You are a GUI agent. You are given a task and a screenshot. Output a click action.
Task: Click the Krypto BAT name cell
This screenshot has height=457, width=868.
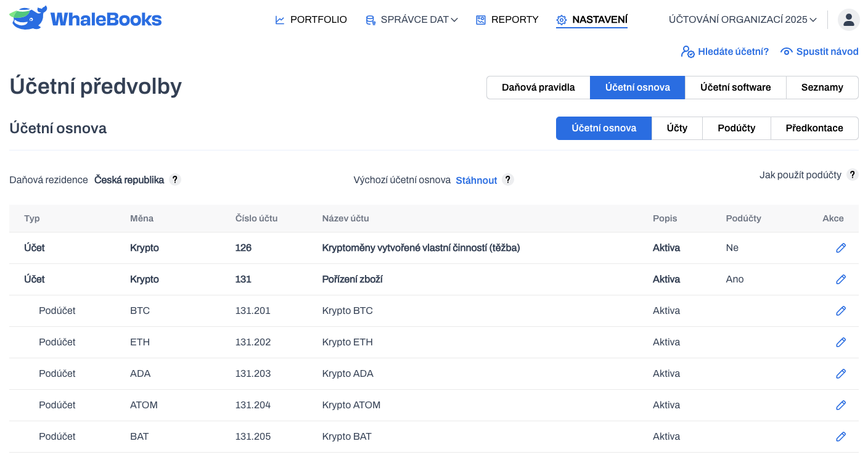[x=346, y=437]
